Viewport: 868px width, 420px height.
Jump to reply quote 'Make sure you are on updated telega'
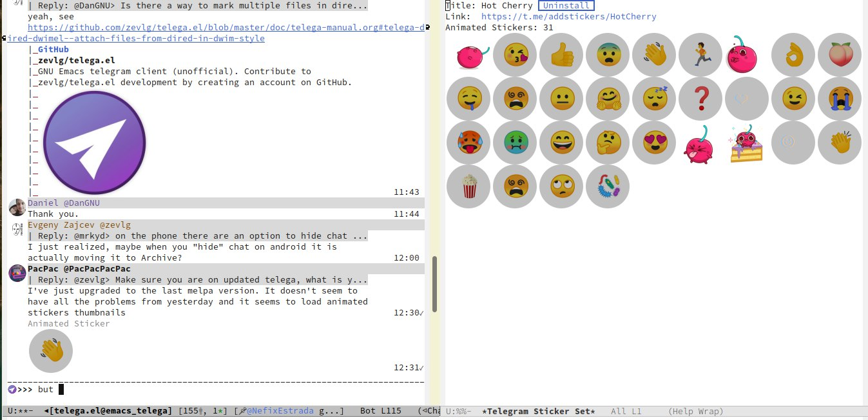pos(198,280)
